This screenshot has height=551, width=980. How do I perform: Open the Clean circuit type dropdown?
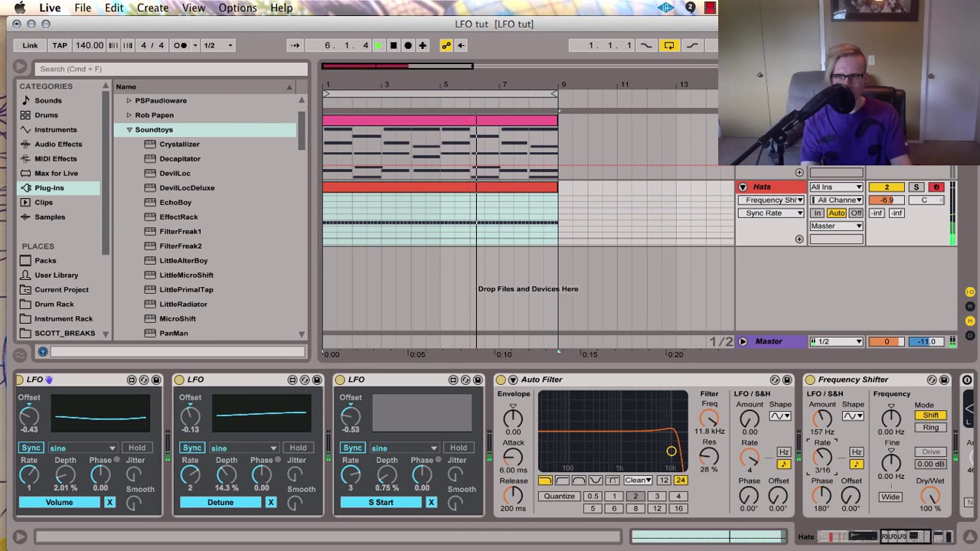coord(638,480)
